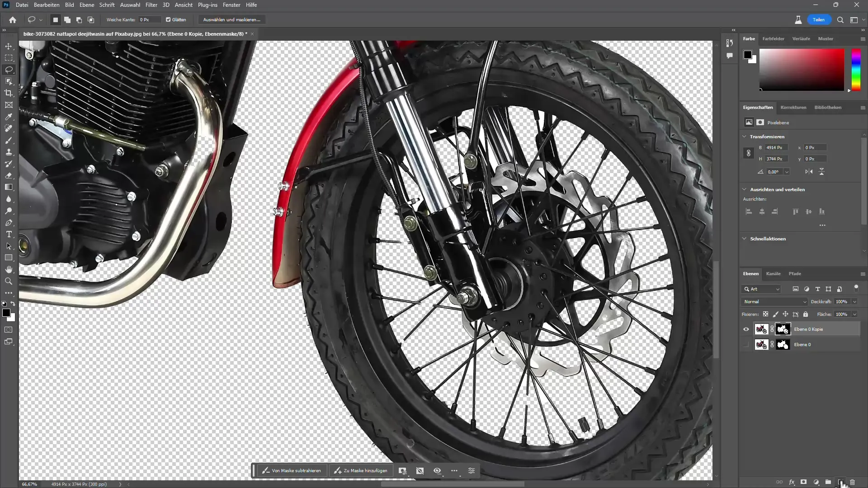Click the hue spectrum slider
The image size is (868, 488).
click(856, 70)
